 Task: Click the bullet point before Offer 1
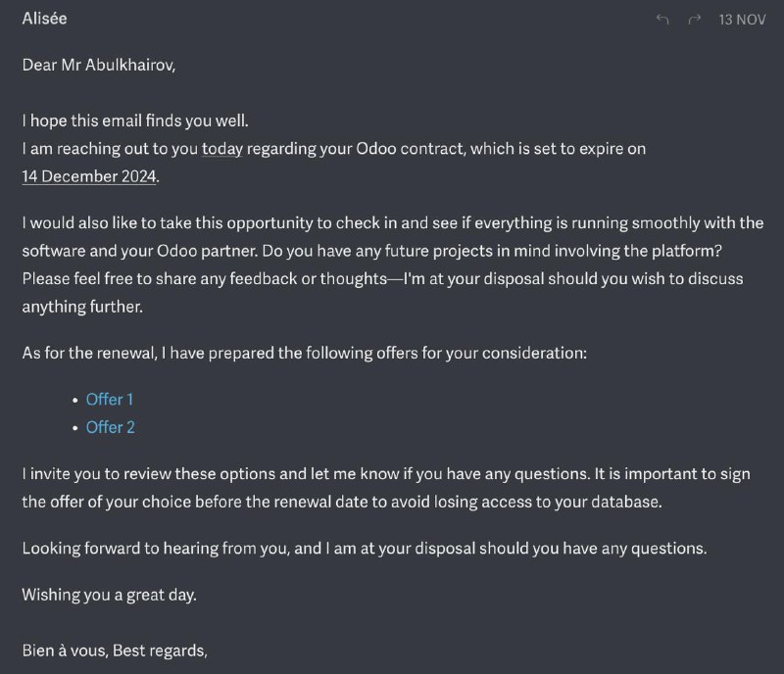pos(75,401)
